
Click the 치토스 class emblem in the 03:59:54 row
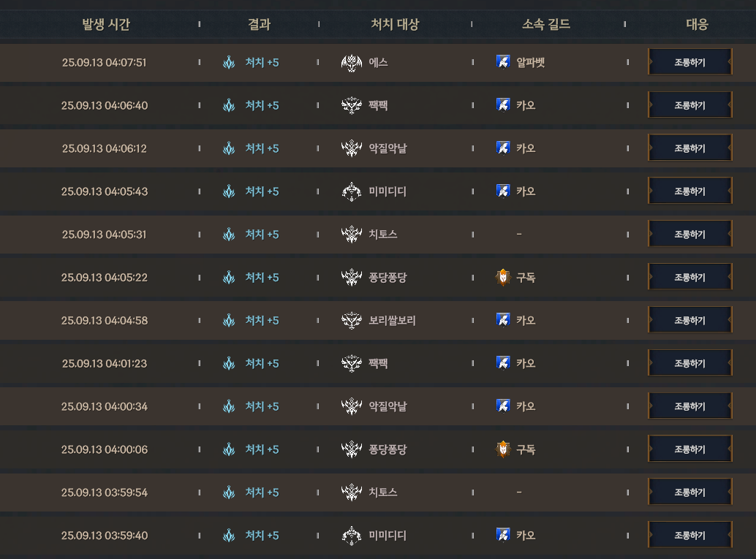352,493
